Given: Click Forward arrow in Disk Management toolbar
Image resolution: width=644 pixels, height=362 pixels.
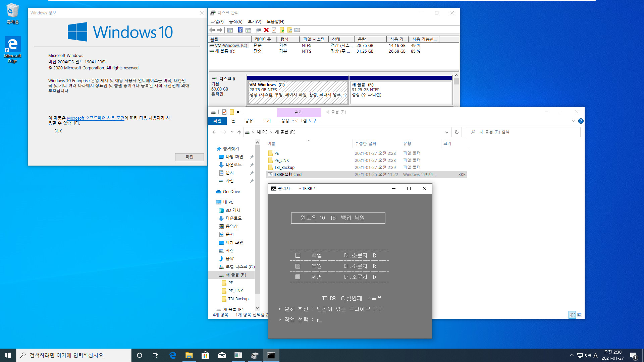Looking at the screenshot, I should [220, 30].
